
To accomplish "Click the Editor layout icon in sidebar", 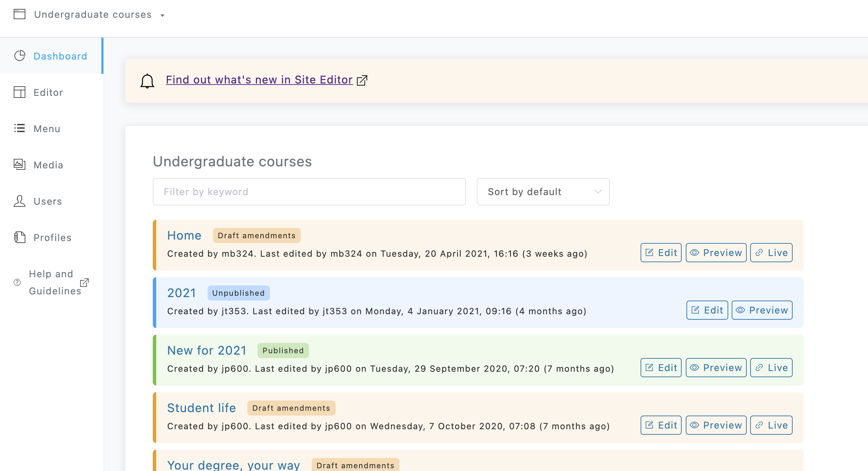I will (x=20, y=92).
